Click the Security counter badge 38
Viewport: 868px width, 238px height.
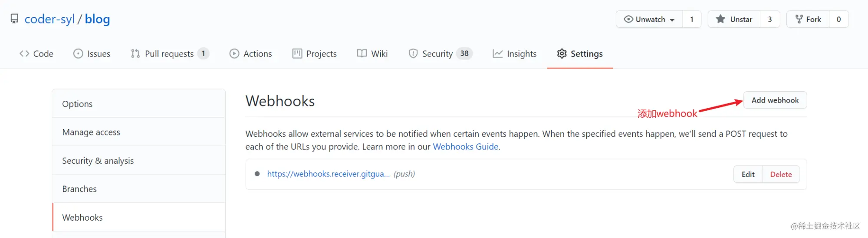tap(464, 53)
